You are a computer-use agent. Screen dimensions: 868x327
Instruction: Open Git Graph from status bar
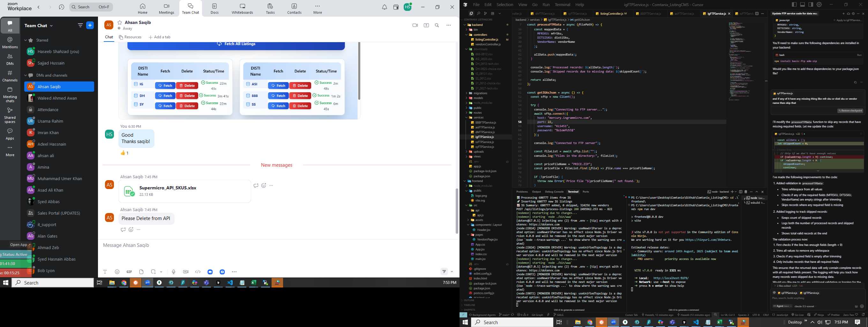(x=537, y=315)
